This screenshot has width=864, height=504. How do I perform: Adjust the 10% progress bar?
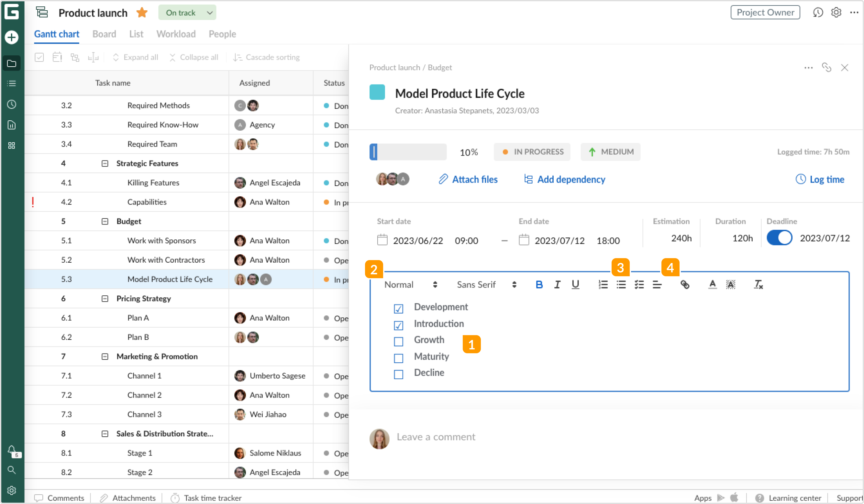pyautogui.click(x=408, y=152)
